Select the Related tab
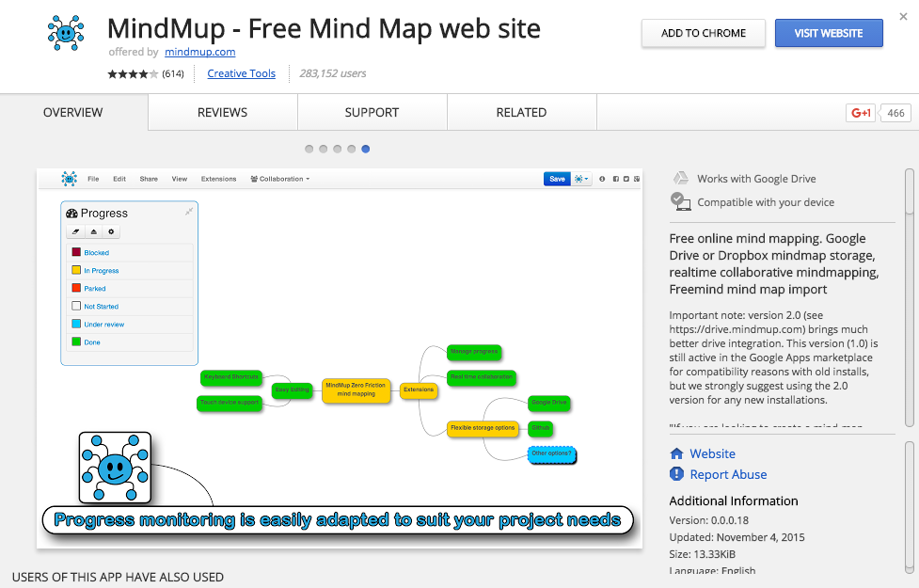 [522, 113]
